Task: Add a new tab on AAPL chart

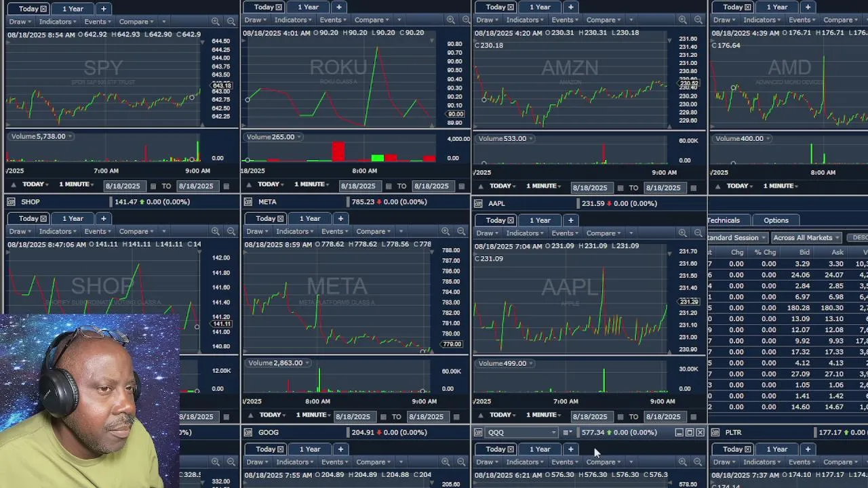Action: pyautogui.click(x=570, y=220)
